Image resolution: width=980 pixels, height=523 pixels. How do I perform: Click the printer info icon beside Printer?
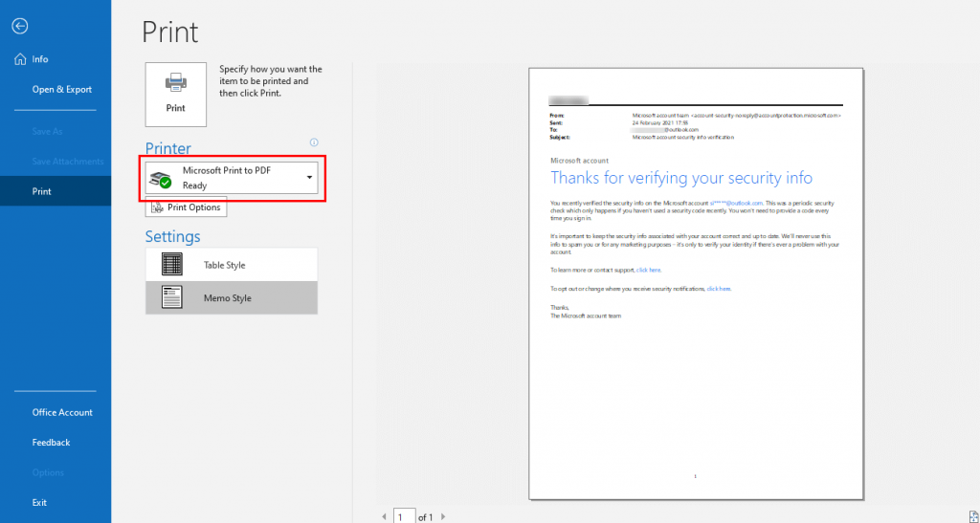pyautogui.click(x=314, y=142)
